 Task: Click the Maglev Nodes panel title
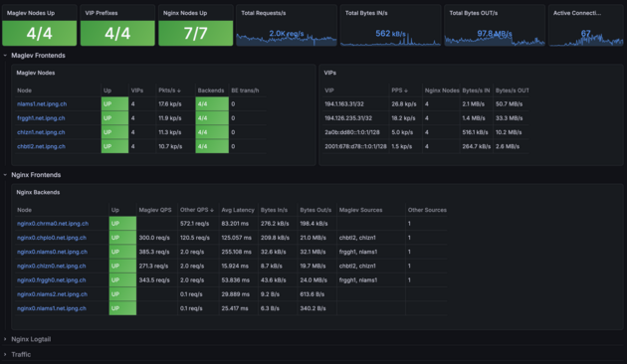(36, 73)
